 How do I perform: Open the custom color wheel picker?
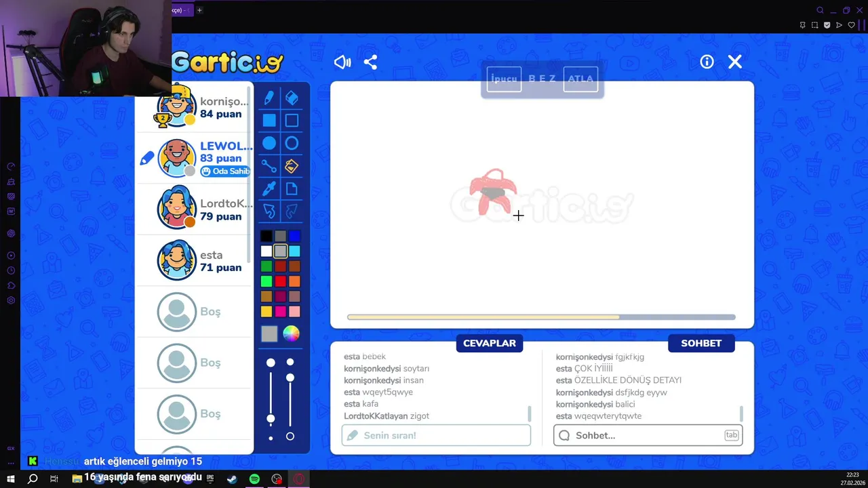click(x=291, y=333)
